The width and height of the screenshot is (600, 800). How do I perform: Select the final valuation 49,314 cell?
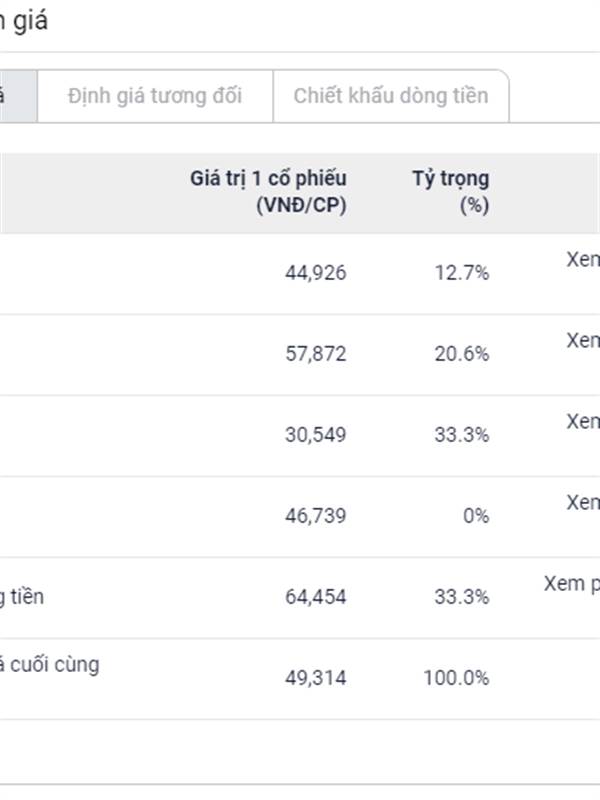click(x=316, y=678)
